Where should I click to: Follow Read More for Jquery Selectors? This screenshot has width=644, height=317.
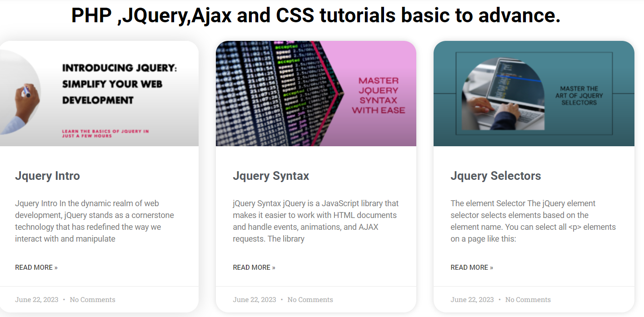pyautogui.click(x=472, y=267)
